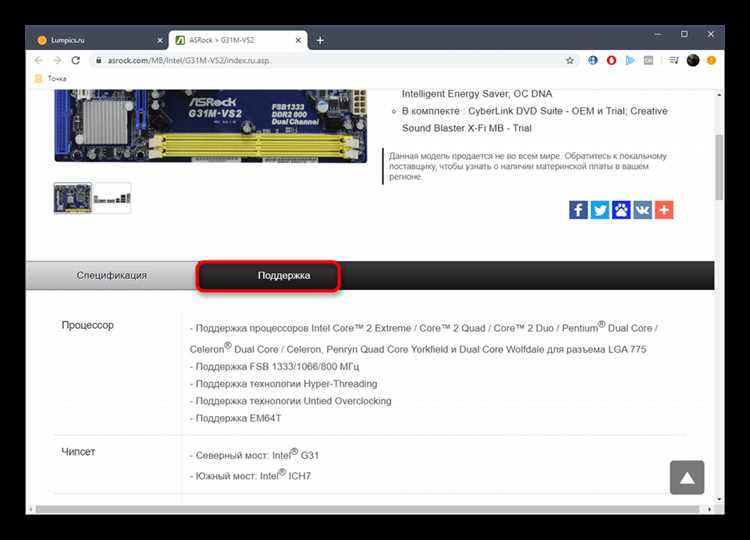Viewport: 750px width, 540px height.
Task: Click the Intelligent Energy Saver, OC DNA text
Action: point(477,94)
